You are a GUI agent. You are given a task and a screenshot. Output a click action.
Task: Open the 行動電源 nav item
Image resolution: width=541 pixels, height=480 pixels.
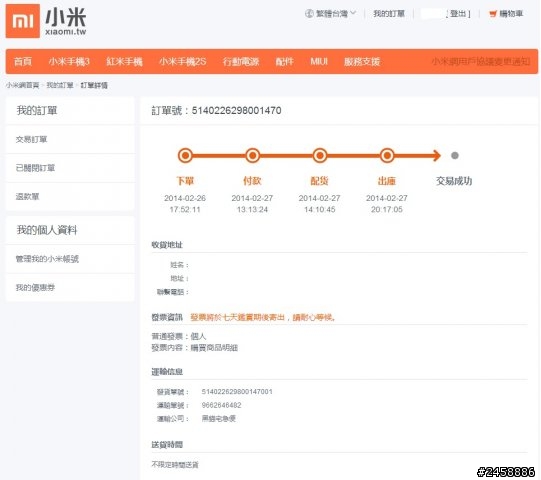coord(241,62)
